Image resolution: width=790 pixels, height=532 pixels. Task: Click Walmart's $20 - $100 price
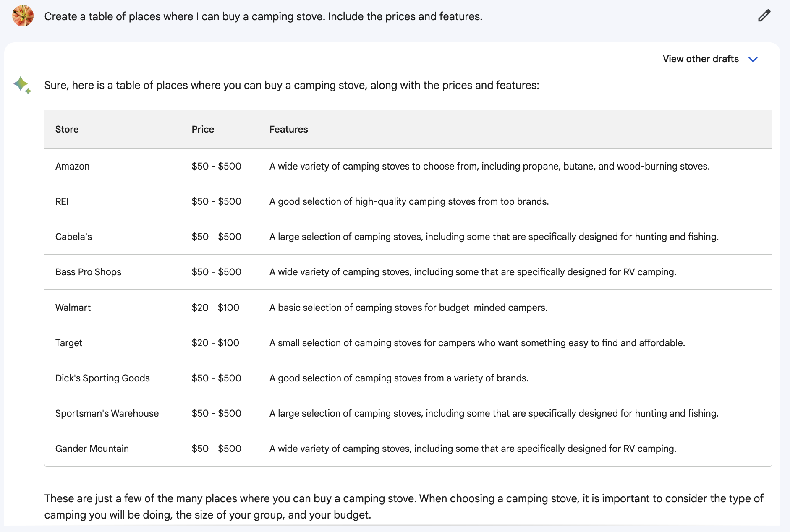pyautogui.click(x=215, y=308)
